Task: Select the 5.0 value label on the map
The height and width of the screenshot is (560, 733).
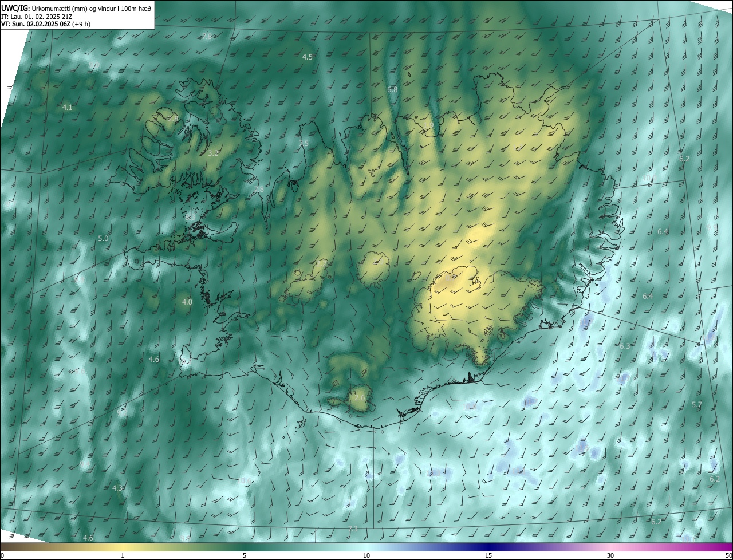Action: click(103, 238)
